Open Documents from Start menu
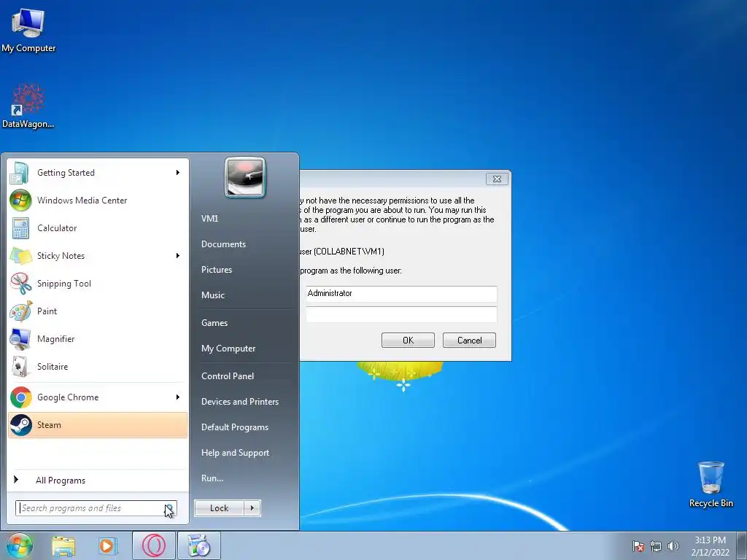The width and height of the screenshot is (747, 560). pyautogui.click(x=223, y=244)
